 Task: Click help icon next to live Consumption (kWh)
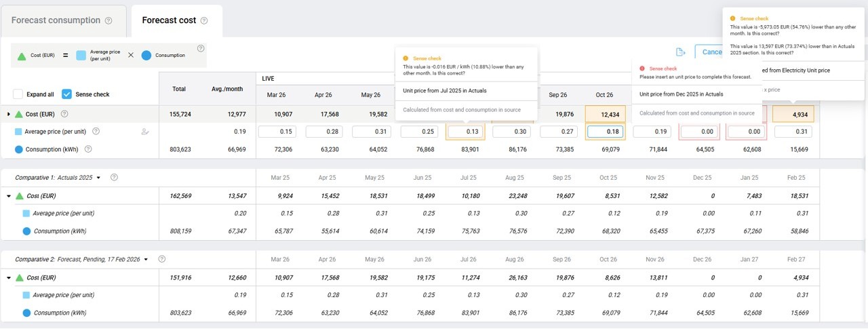tap(88, 149)
